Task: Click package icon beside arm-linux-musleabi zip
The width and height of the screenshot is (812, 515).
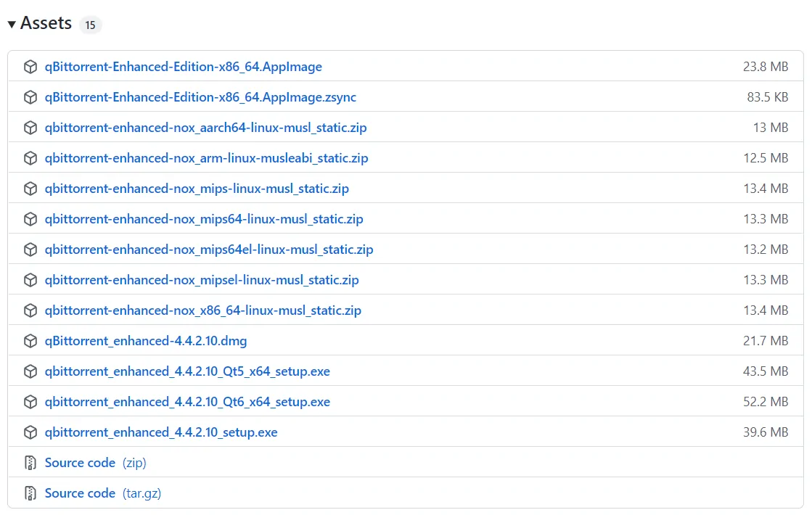Action: [x=30, y=158]
